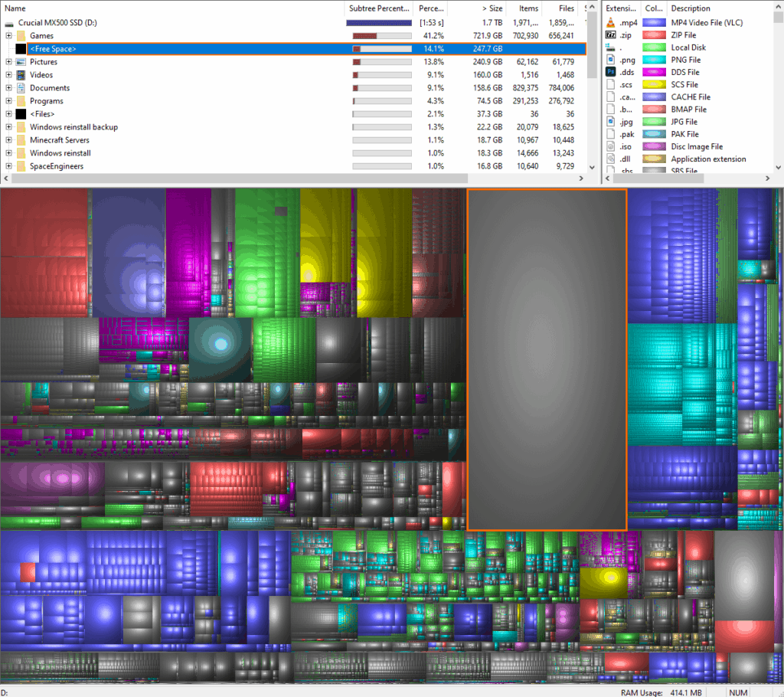Click directory list horizontal scrollbar right arrow
This screenshot has width=784, height=697.
(x=581, y=178)
